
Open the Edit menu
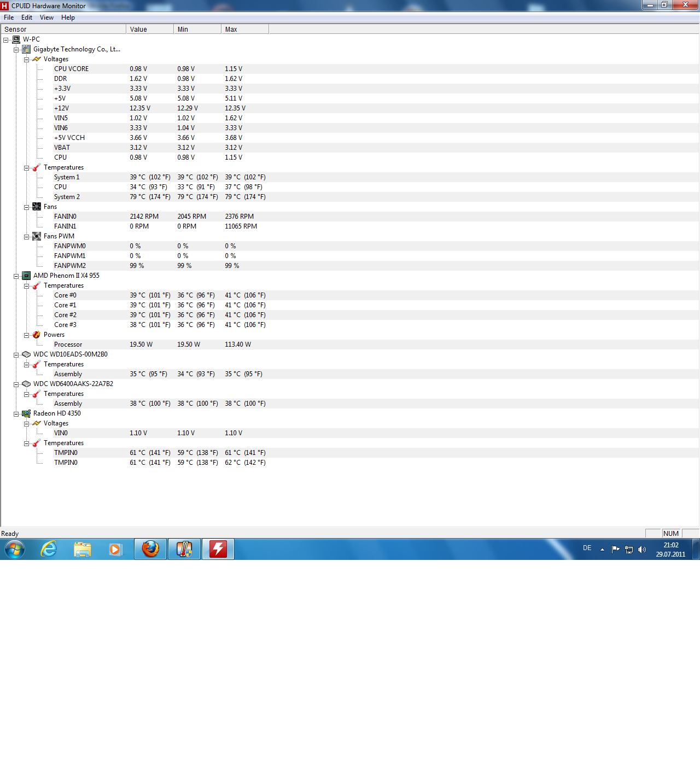(27, 17)
